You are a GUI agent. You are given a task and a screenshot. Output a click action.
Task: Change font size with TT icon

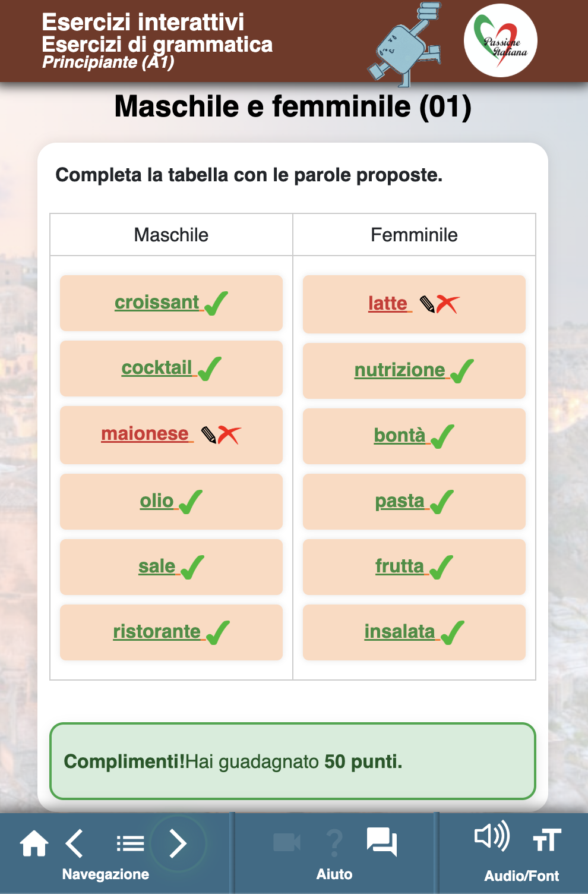point(546,840)
